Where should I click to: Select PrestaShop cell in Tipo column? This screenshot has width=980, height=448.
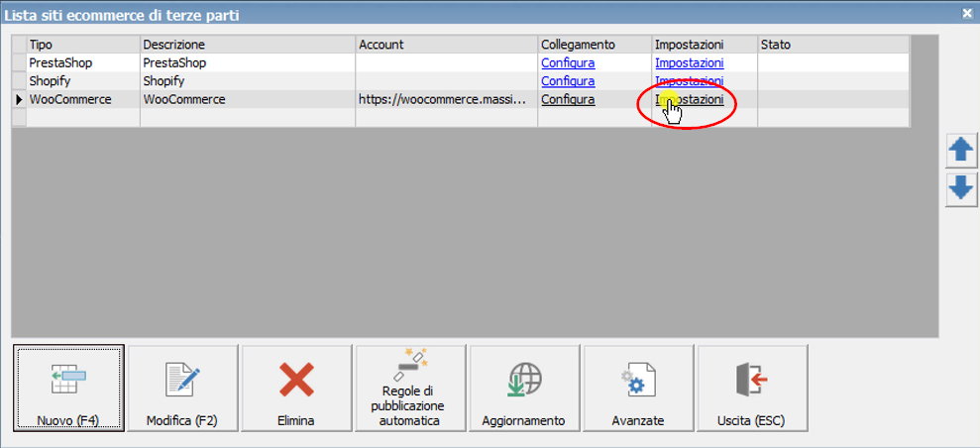[x=83, y=62]
